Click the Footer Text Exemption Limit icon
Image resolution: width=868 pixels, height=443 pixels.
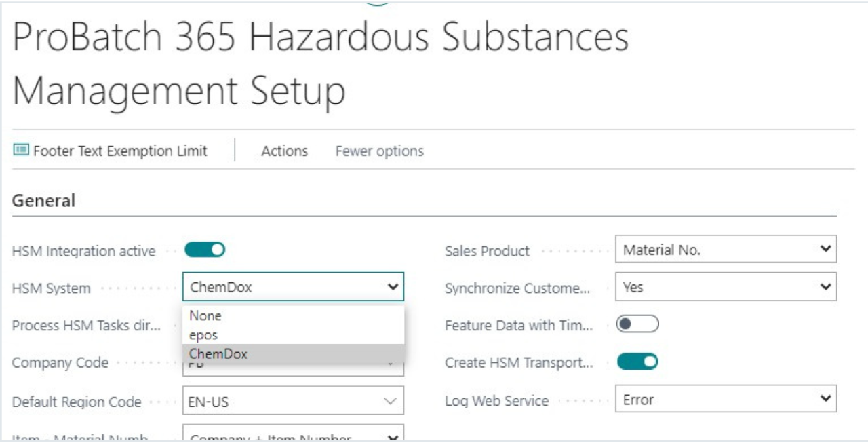(x=21, y=151)
